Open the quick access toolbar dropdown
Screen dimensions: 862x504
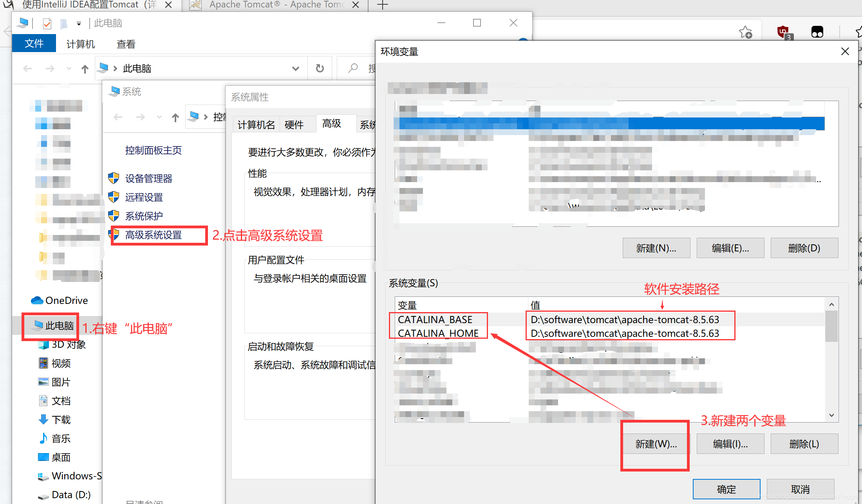coord(78,23)
